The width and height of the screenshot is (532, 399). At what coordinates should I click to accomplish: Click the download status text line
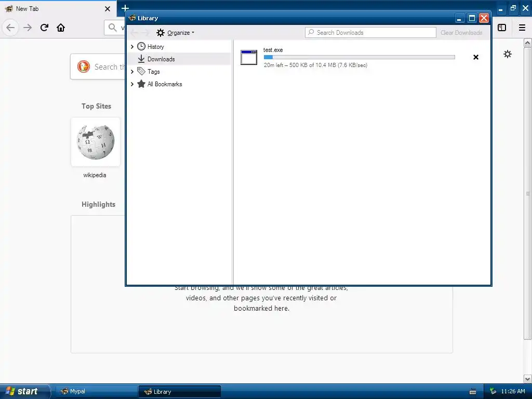coord(315,65)
